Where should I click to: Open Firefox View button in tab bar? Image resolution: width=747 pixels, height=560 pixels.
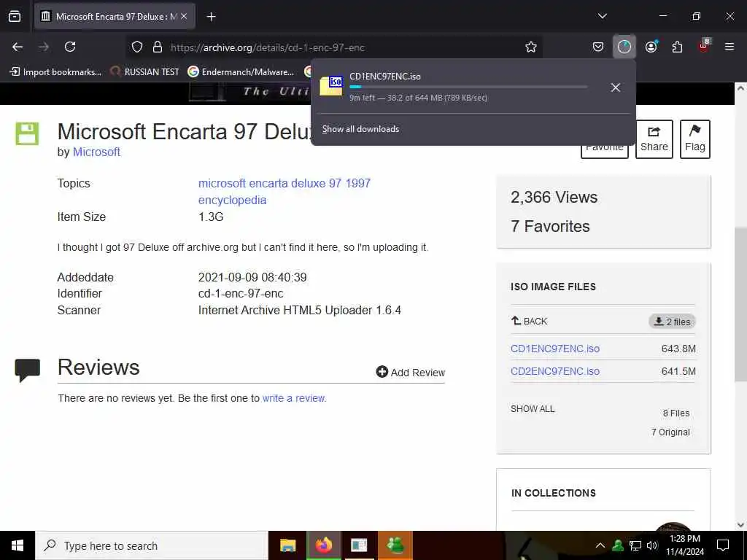[x=15, y=16]
